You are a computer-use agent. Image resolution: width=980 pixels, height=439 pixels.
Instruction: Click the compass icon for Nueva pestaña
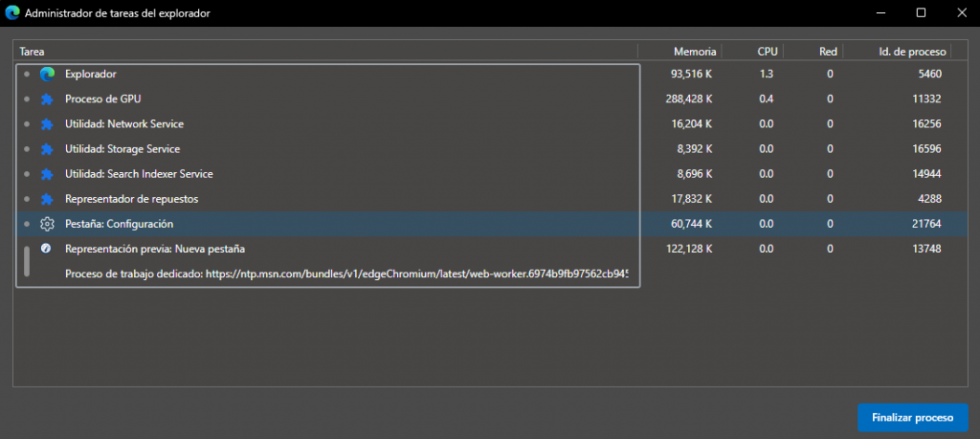pyautogui.click(x=46, y=249)
